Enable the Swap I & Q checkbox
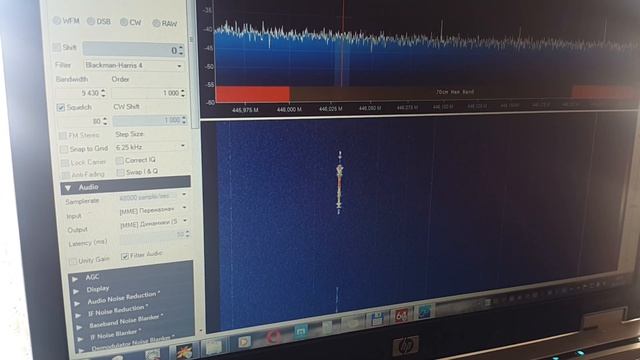This screenshot has height=360, width=640. pos(120,173)
